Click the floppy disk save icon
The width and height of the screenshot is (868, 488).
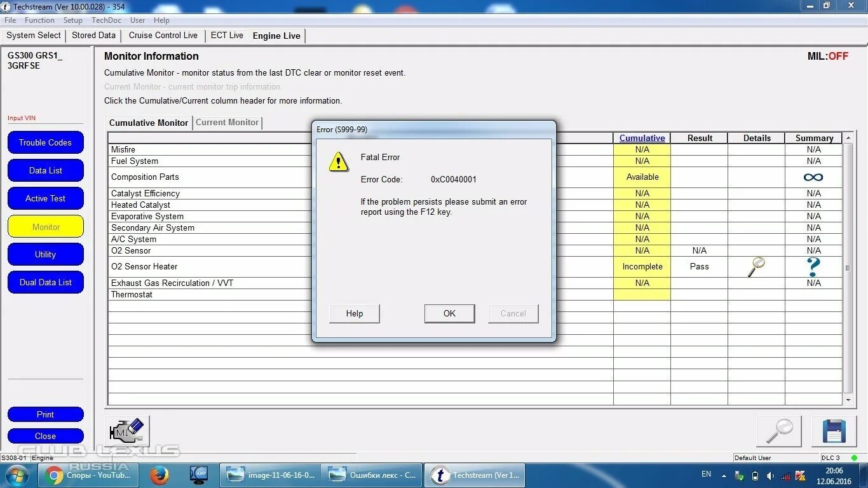[833, 431]
